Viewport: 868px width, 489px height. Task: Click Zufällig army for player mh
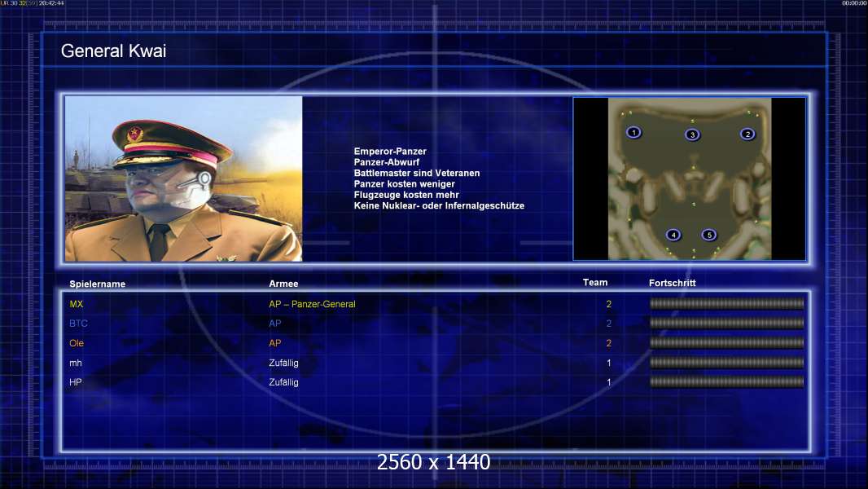click(x=283, y=363)
